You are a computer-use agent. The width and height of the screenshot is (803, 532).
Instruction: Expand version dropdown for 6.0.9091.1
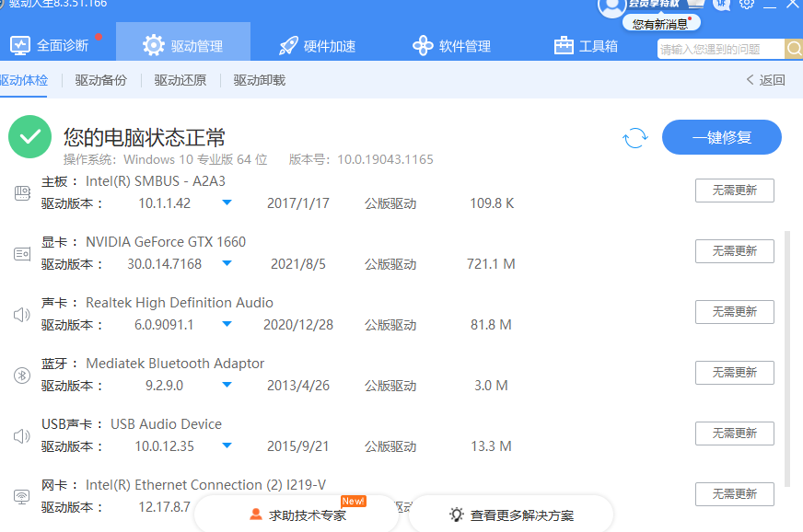227,324
